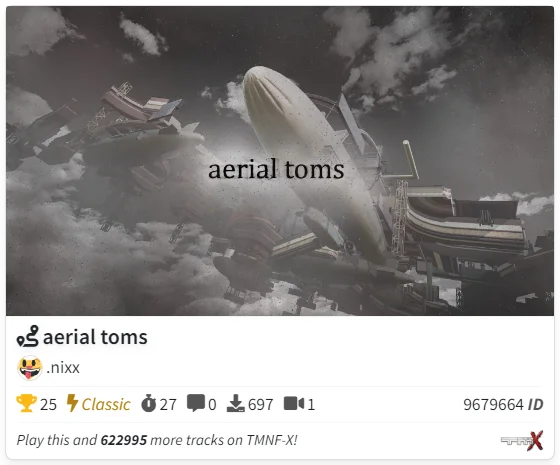
Task: Click the stopwatch replays icon
Action: (148, 404)
